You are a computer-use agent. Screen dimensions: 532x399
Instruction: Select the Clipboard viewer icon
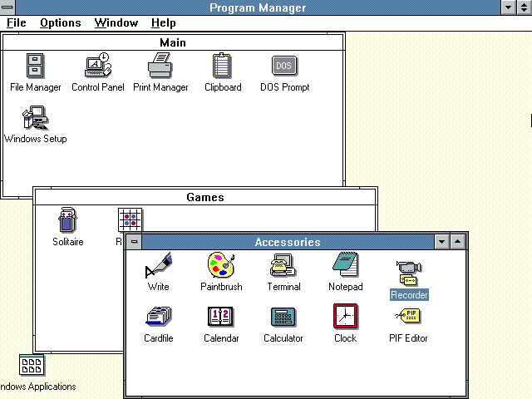(223, 66)
